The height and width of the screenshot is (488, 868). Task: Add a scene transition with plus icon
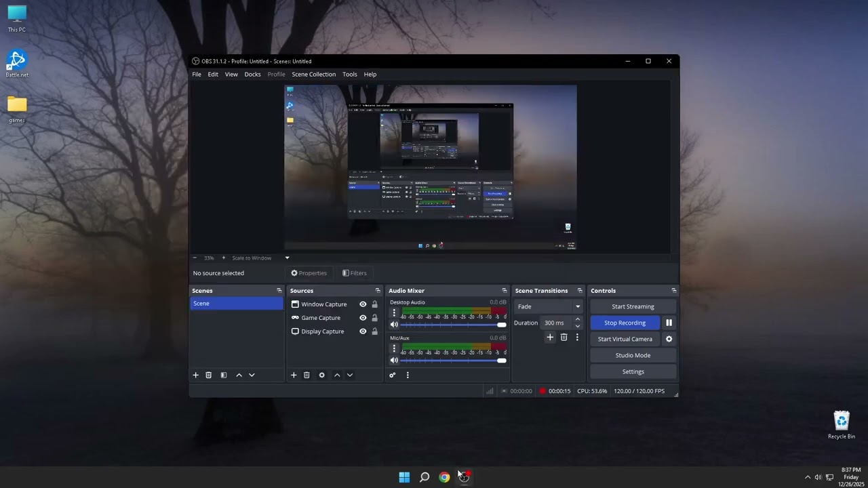(x=550, y=337)
